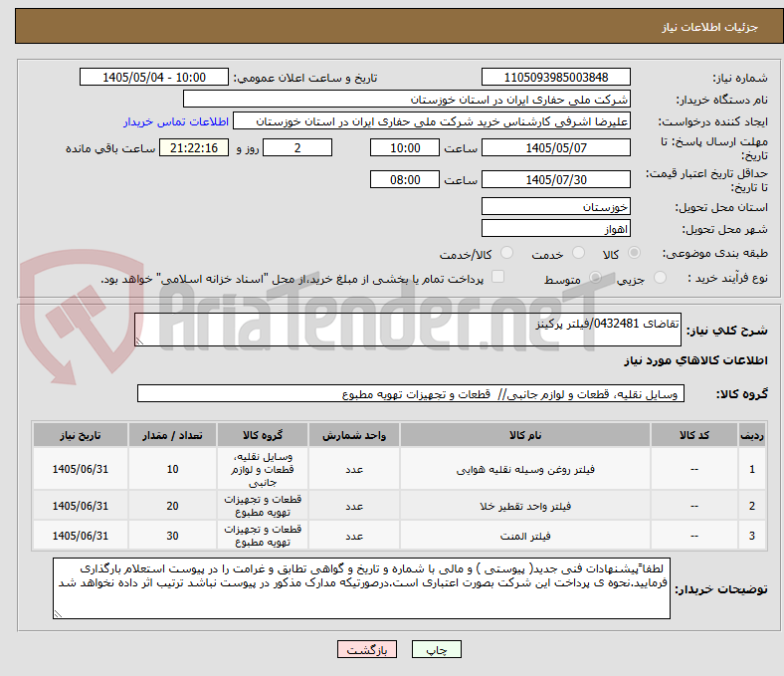Click the تاریخ نیاز column header
Viewport: 784px width, 676px height.
tap(81, 435)
